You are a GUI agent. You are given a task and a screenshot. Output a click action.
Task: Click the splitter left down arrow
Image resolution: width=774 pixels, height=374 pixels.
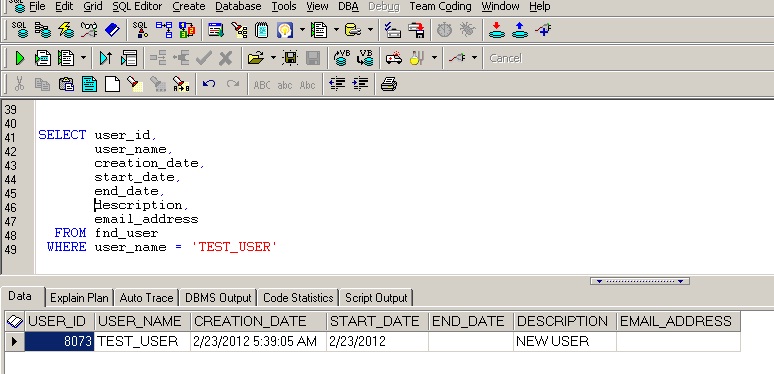tap(600, 281)
